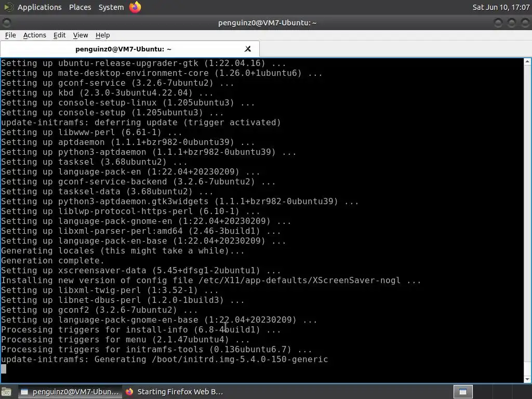The height and width of the screenshot is (399, 532).
Task: Click 'Setting up libwww-perl' line
Action: 91,132
